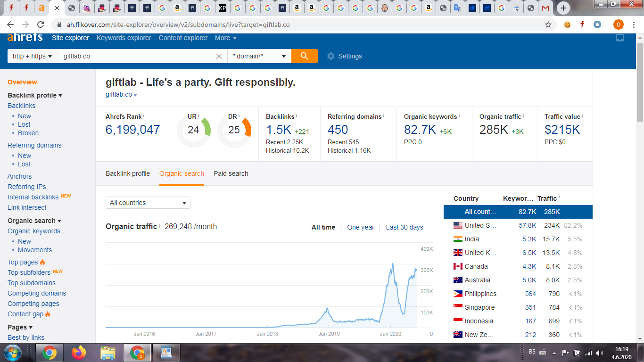The image size is (644, 362).
Task: Open Competing domains report
Action: pos(37,293)
